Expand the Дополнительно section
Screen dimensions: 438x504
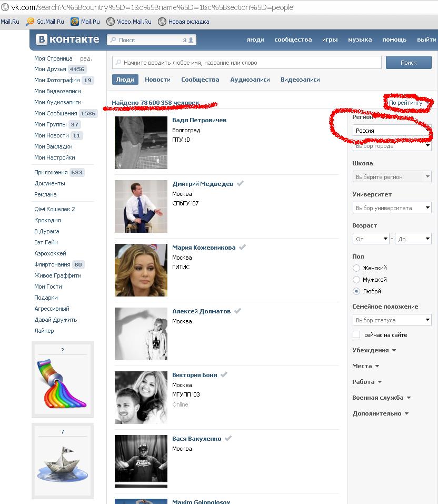381,413
